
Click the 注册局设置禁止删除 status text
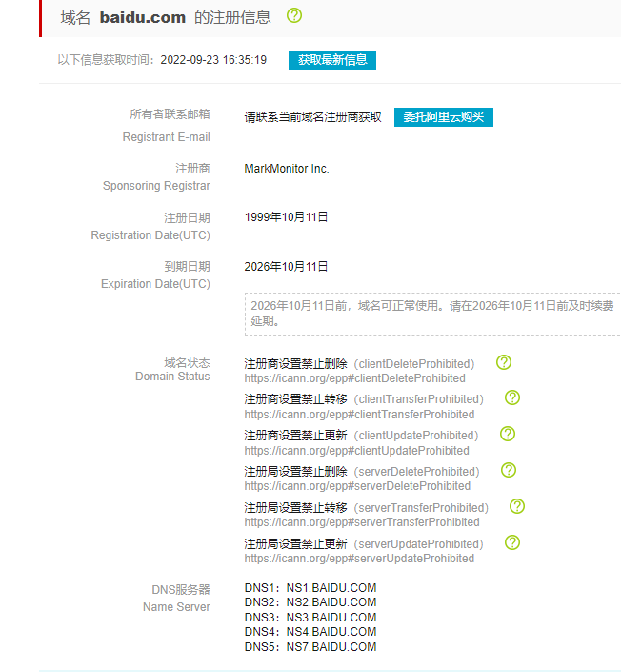click(x=295, y=472)
